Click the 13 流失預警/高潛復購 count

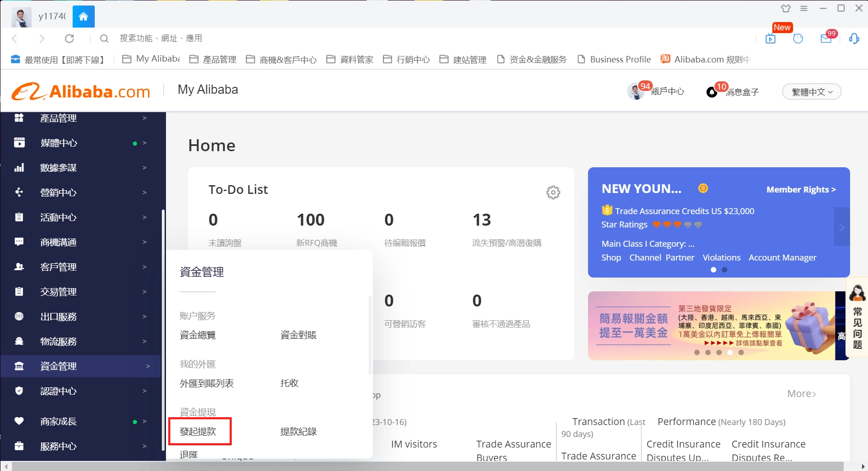482,220
